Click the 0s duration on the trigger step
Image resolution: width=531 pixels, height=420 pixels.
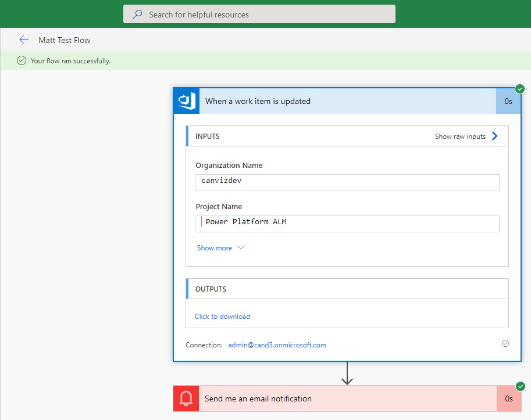[508, 101]
